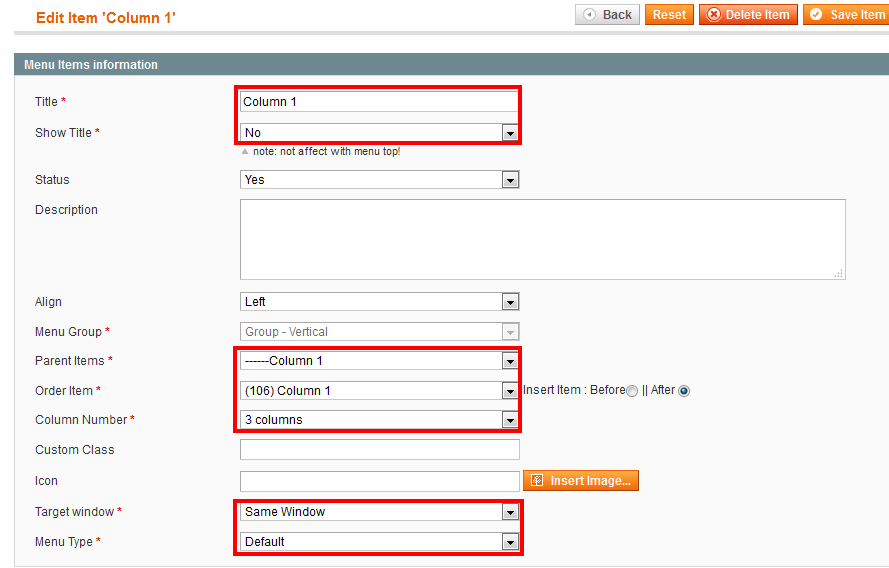Click the Reset button

[x=669, y=15]
